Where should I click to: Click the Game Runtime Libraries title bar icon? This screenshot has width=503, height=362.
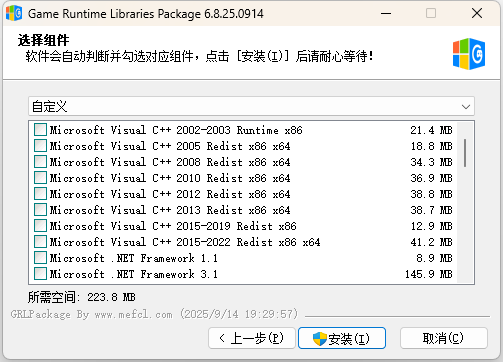point(14,13)
